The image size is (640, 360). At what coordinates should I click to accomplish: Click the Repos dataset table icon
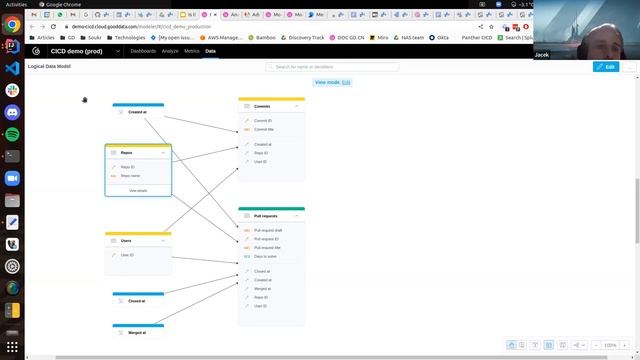click(113, 153)
